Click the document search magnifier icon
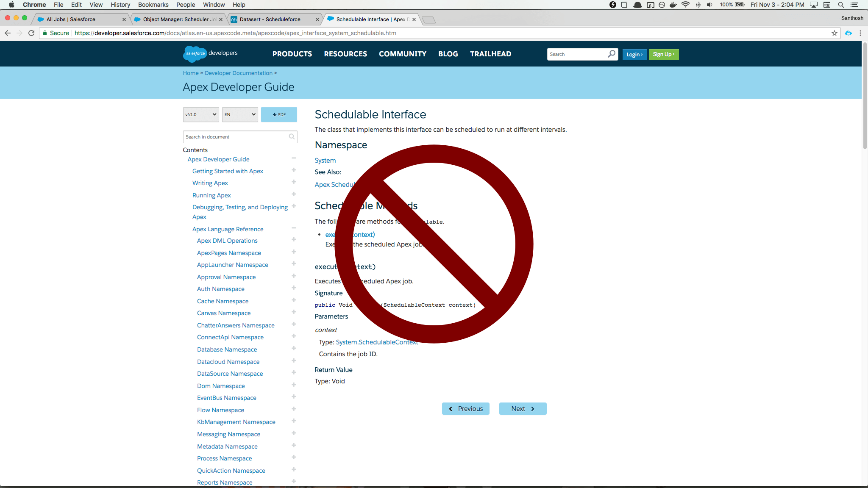This screenshot has width=868, height=488. [x=292, y=136]
